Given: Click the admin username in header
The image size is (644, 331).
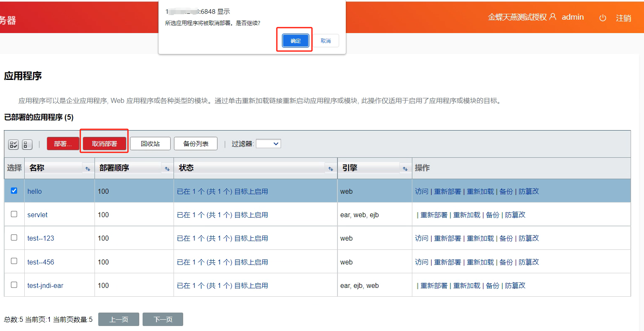Looking at the screenshot, I should pyautogui.click(x=573, y=17).
